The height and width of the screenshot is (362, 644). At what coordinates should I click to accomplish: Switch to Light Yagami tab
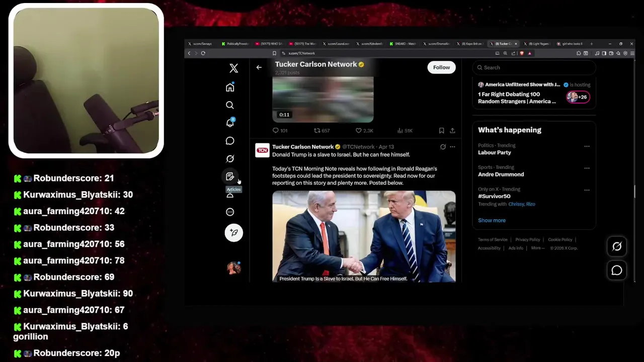coord(537,44)
